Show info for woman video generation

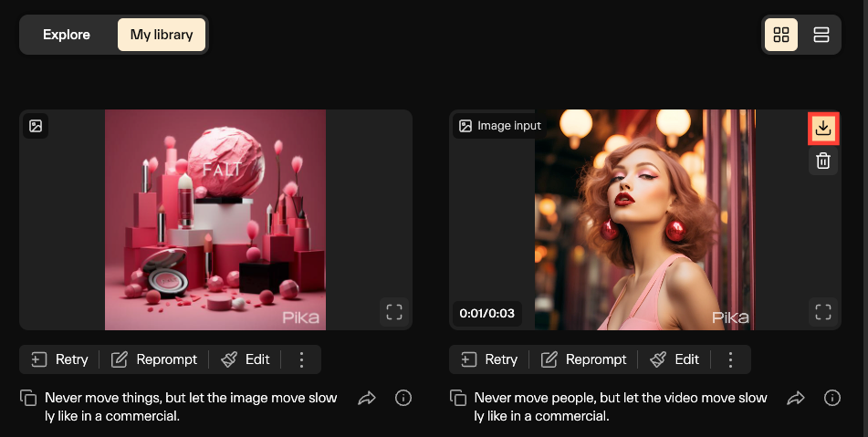[x=831, y=398]
